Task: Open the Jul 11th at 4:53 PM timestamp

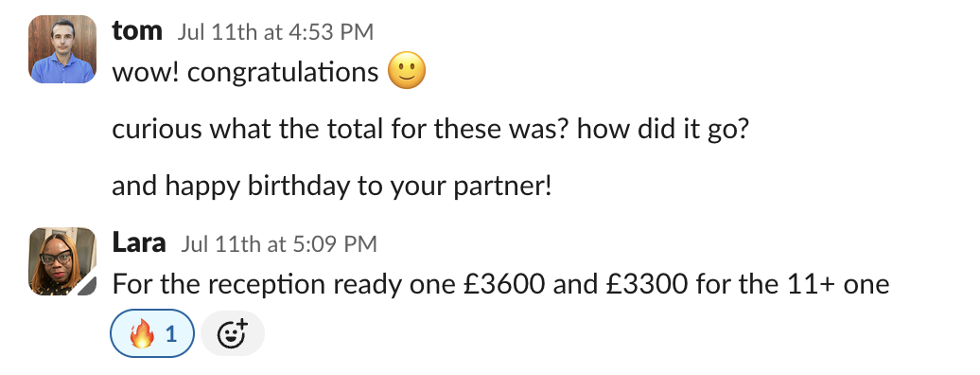Action: 275,32
